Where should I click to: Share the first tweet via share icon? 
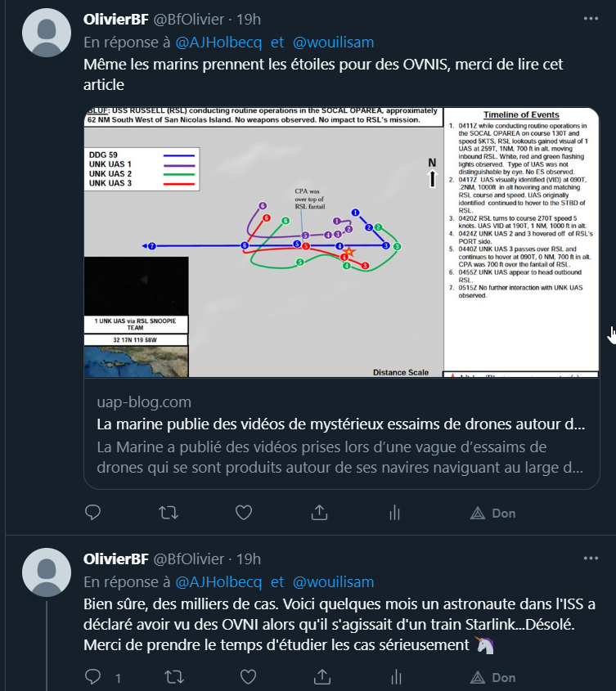click(319, 513)
